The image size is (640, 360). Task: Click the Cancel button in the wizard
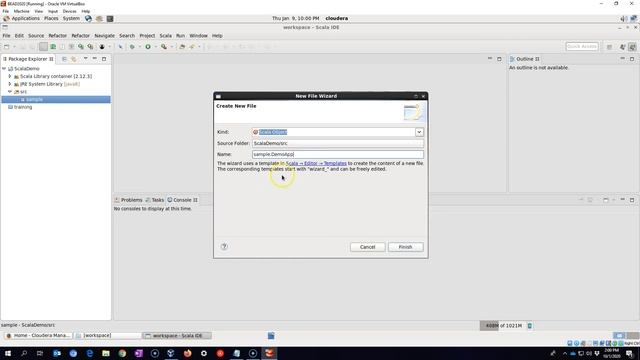tap(367, 247)
